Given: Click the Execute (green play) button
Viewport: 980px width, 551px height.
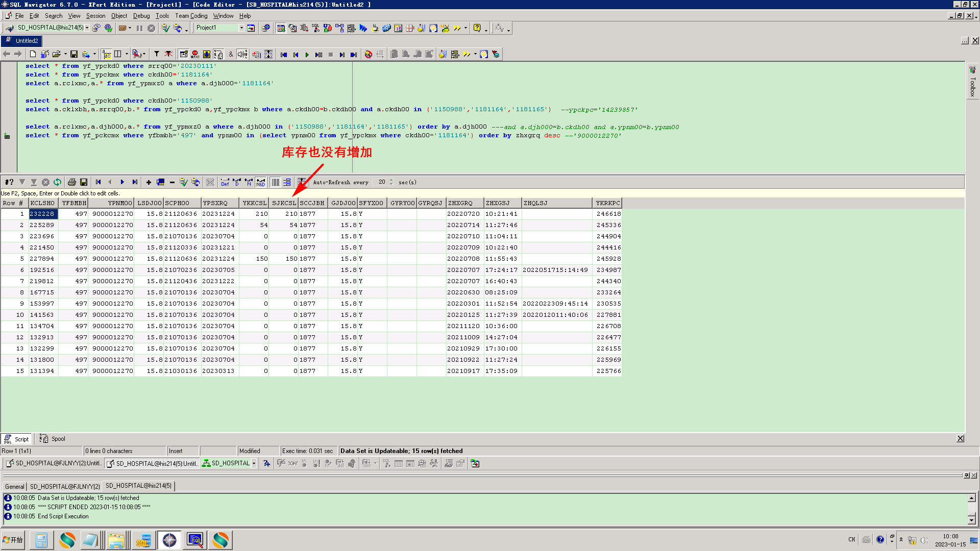Looking at the screenshot, I should pos(307,55).
